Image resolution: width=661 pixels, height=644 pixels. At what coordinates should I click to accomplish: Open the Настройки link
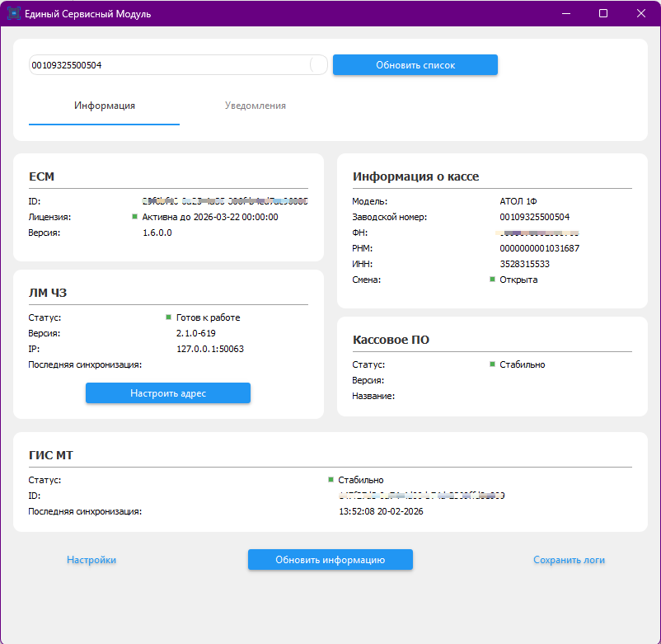91,560
